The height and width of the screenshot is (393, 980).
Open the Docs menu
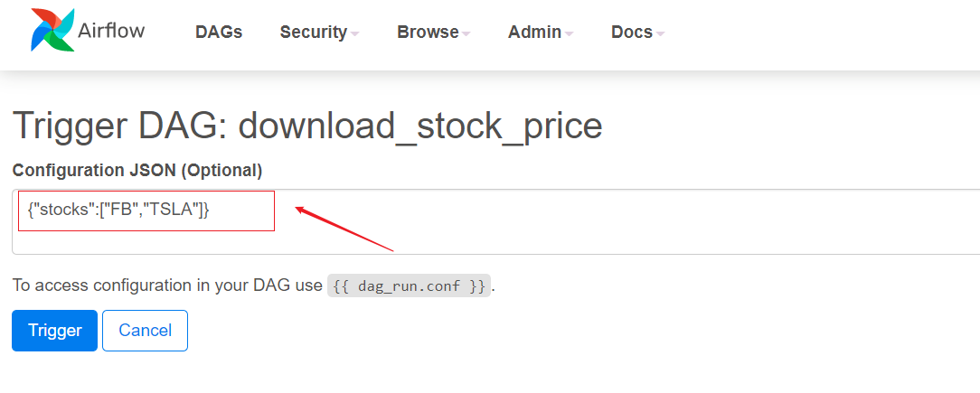631,33
